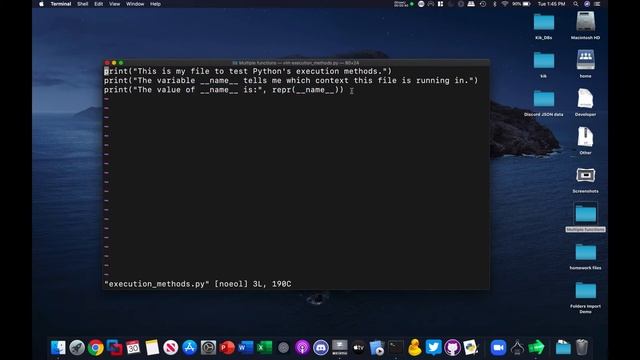Open the Edit menu
The image size is (640, 360).
point(98,4)
